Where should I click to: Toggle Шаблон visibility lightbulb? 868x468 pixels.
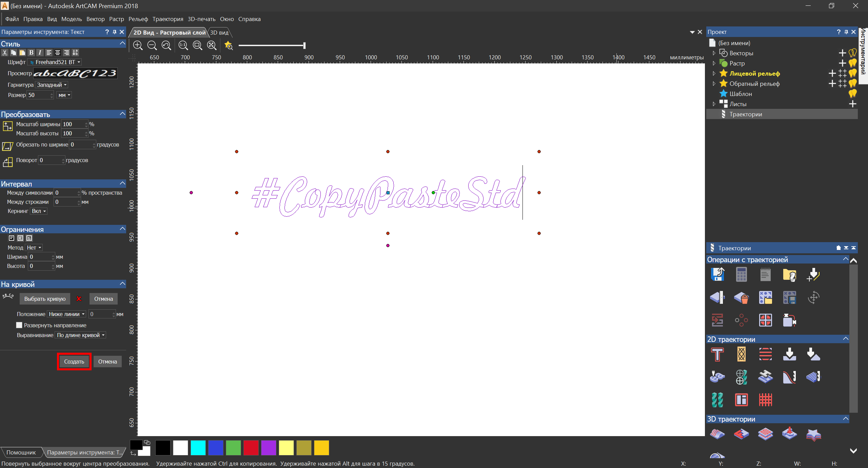852,94
